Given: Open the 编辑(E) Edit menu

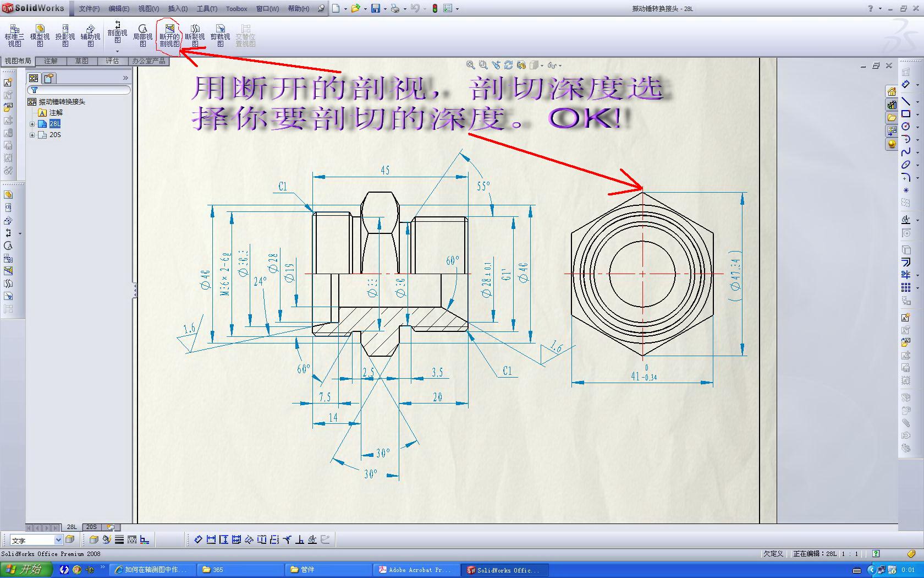Looking at the screenshot, I should click(119, 9).
